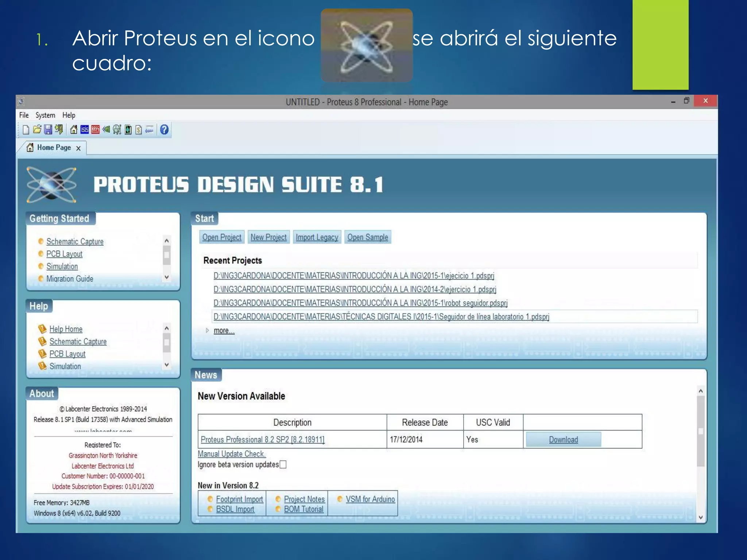Viewport: 747px width, 560px height.
Task: Click the 3D Visualizer toolbar icon
Action: click(x=106, y=130)
